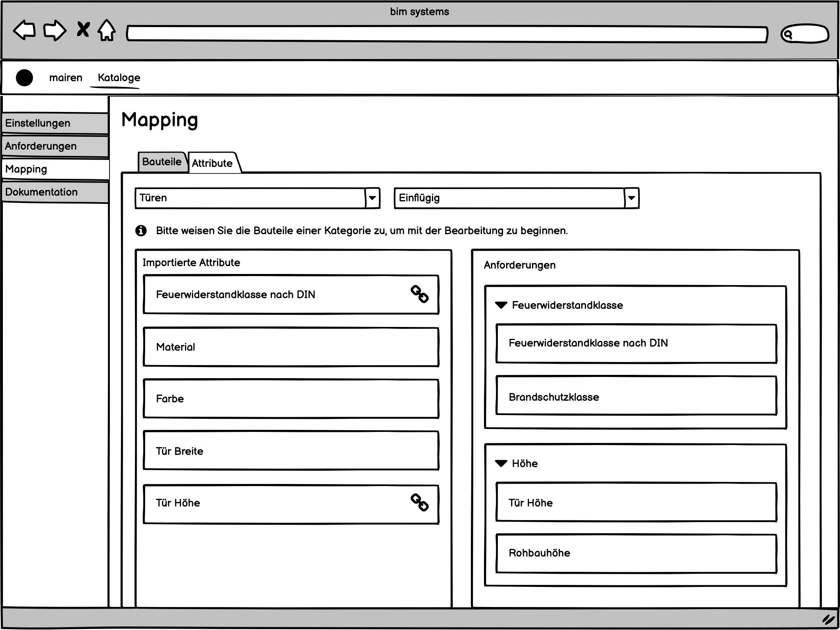840x630 pixels.
Task: Open the Türen dropdown
Action: 372,198
